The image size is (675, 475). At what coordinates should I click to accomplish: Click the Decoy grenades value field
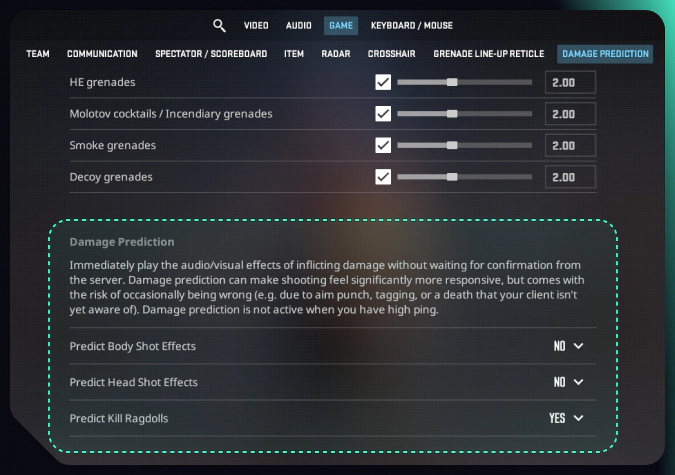570,178
